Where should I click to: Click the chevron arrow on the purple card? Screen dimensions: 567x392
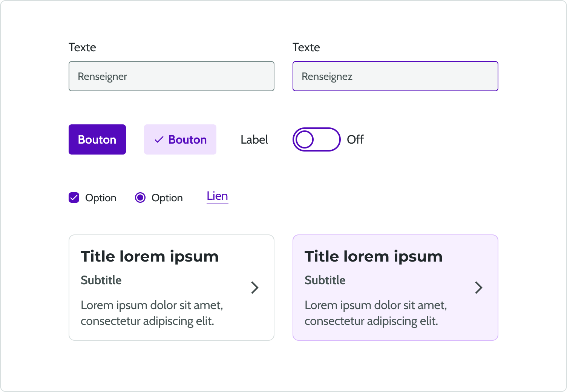pyautogui.click(x=479, y=288)
